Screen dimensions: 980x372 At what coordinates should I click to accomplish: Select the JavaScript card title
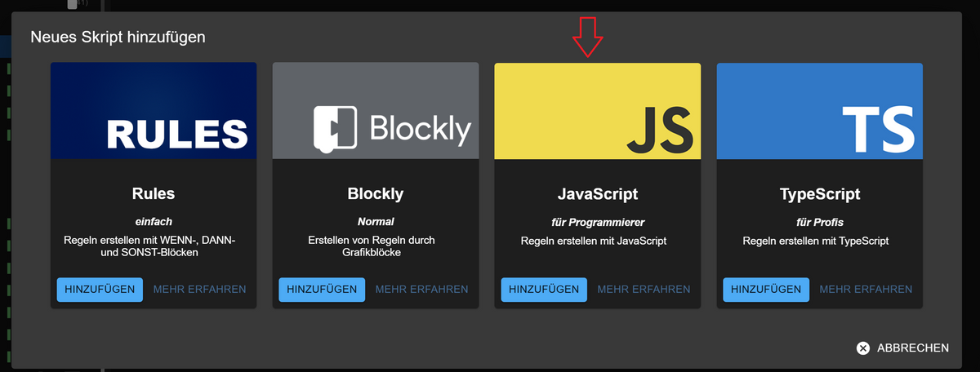click(598, 194)
